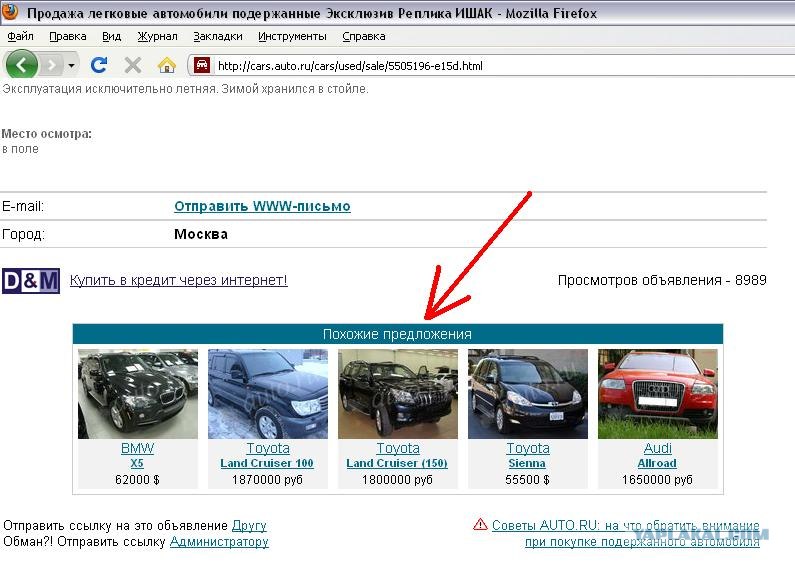Click the Похожие предложения header bar
This screenshot has width=795, height=564.
tap(398, 334)
